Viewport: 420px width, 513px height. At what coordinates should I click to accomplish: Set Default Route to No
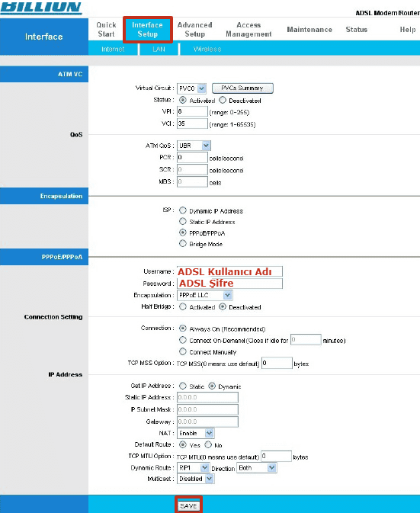pos(208,444)
